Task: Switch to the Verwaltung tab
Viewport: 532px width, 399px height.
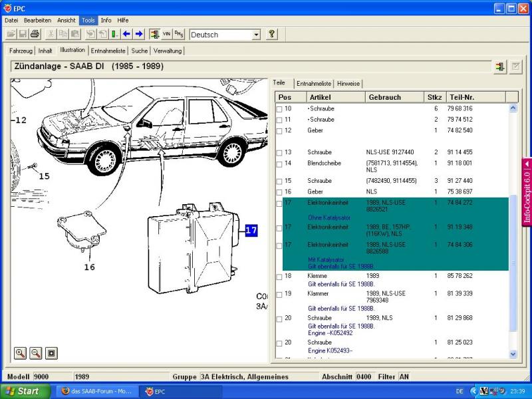Action: coord(168,51)
